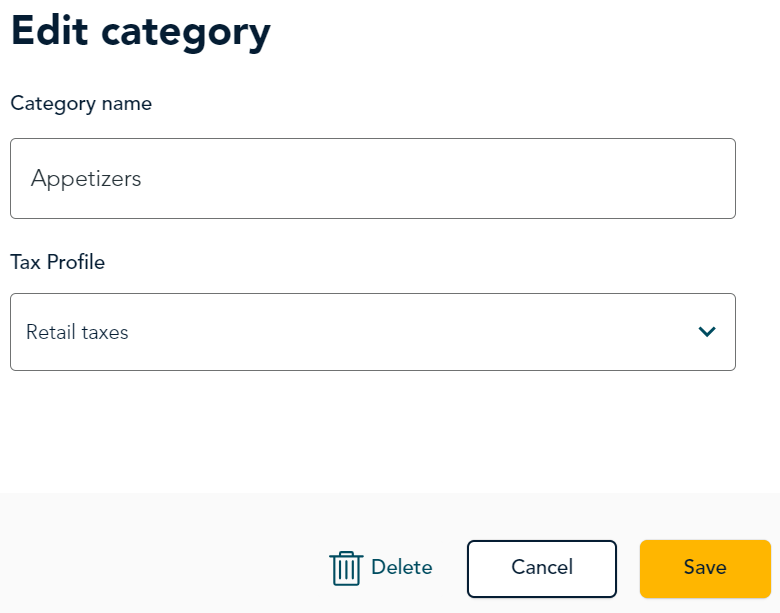Click the word Appetizers in the field

pyautogui.click(x=86, y=179)
